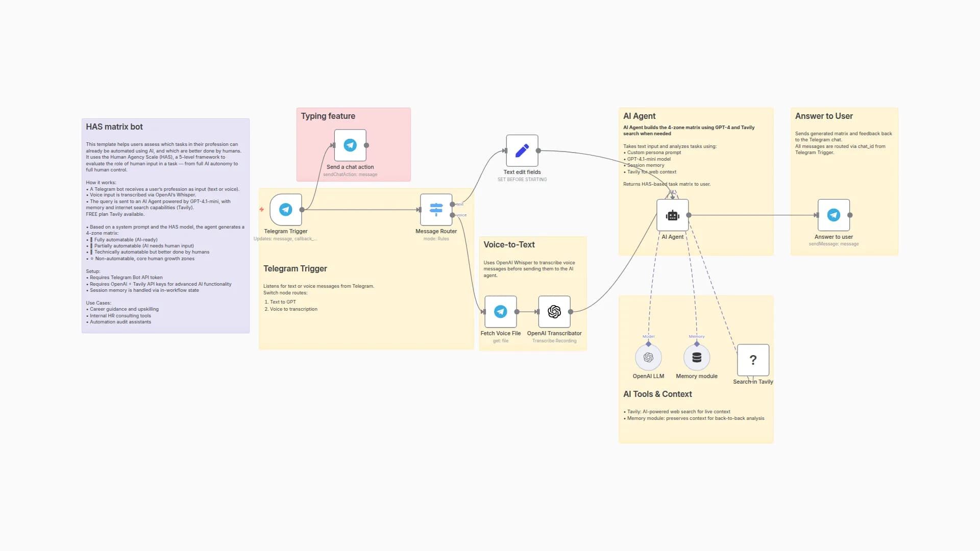Image resolution: width=980 pixels, height=551 pixels.
Task: Open the Search in Tavily tool node
Action: (753, 360)
